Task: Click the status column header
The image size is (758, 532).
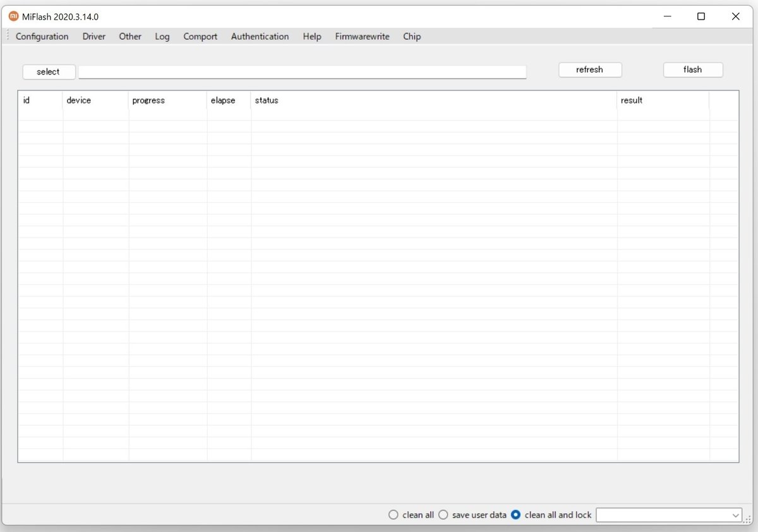Action: pos(434,100)
